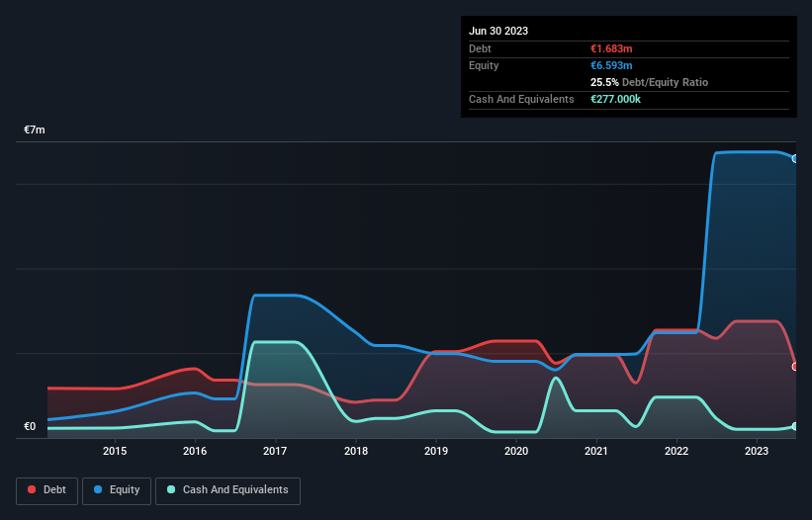The height and width of the screenshot is (520, 812).
Task: Select the Debt endpoint marker on chart
Action: tap(795, 367)
